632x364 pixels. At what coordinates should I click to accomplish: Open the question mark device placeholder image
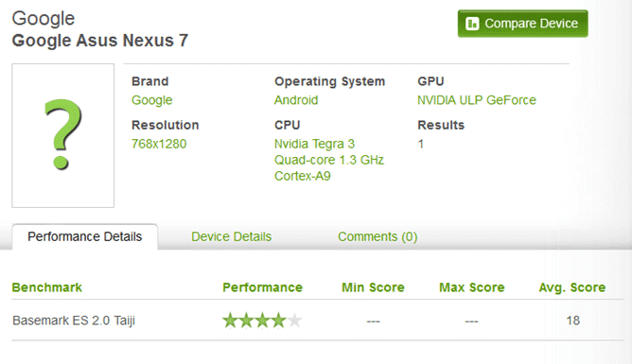coord(62,135)
